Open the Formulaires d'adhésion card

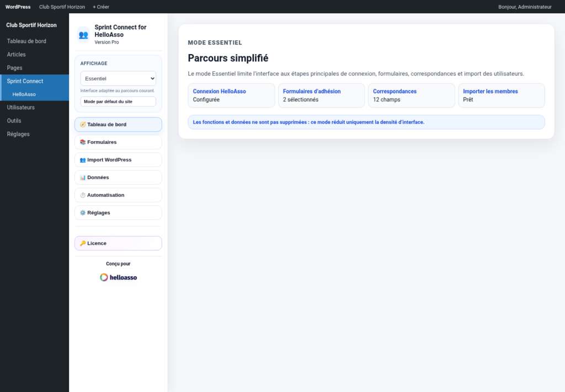click(x=322, y=95)
